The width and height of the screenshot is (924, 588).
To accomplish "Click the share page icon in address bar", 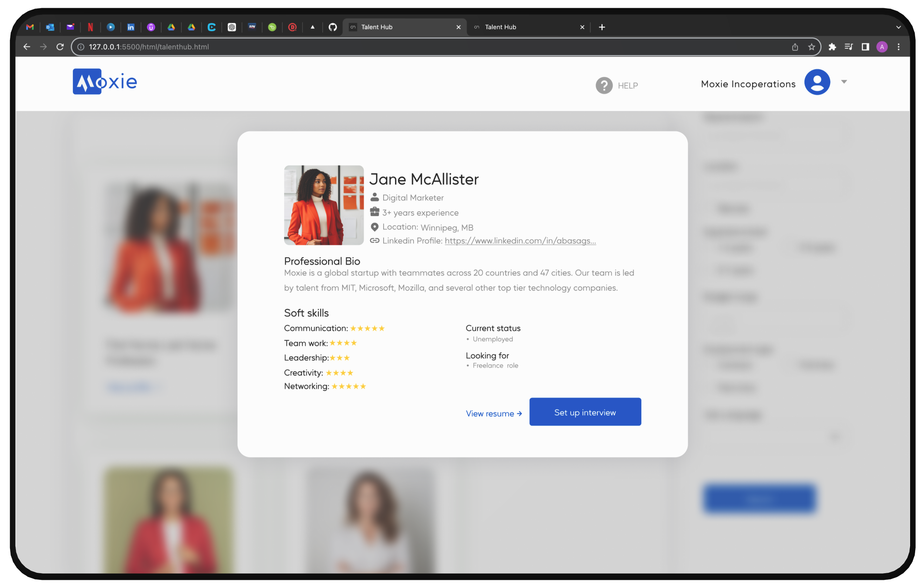I will pyautogui.click(x=795, y=47).
